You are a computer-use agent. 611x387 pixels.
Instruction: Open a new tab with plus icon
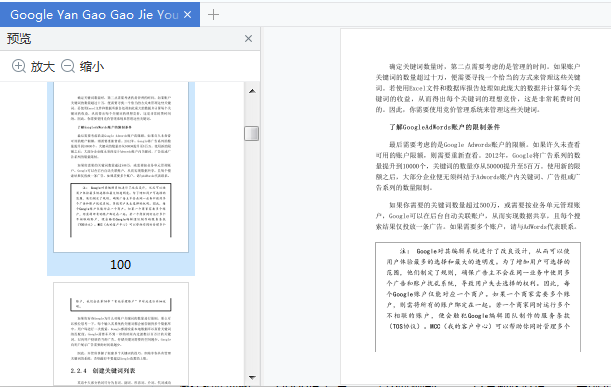214,15
